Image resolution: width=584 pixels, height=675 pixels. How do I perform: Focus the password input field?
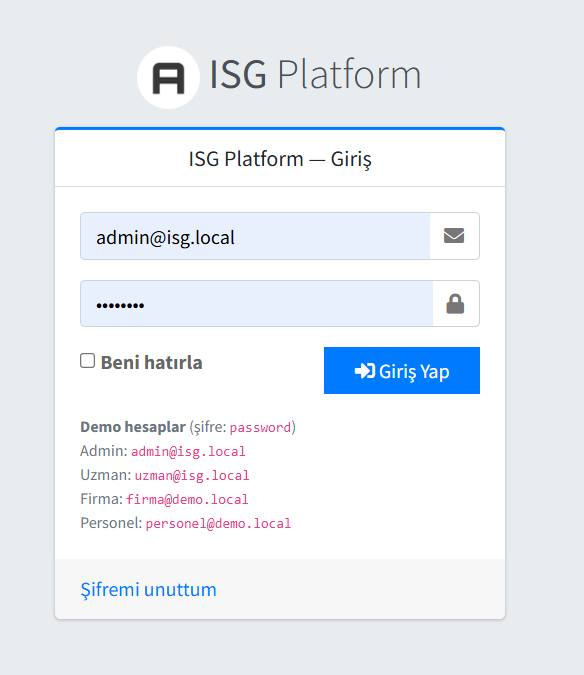pyautogui.click(x=257, y=303)
